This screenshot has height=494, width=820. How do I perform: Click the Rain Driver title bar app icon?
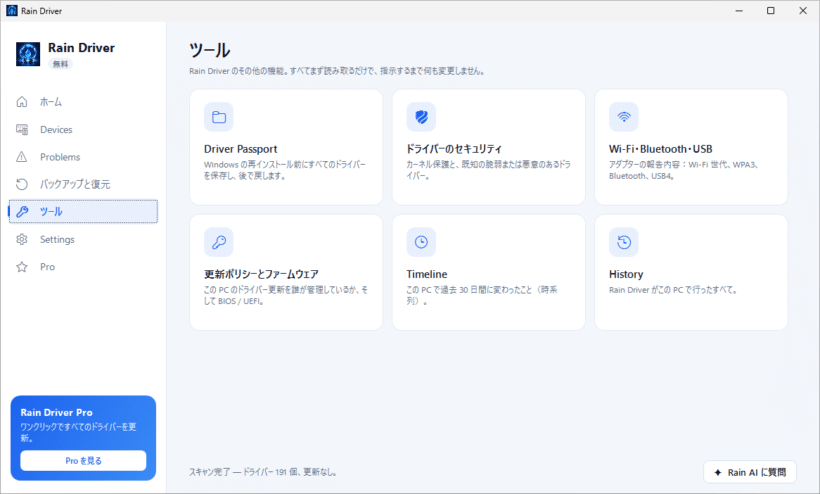click(12, 10)
